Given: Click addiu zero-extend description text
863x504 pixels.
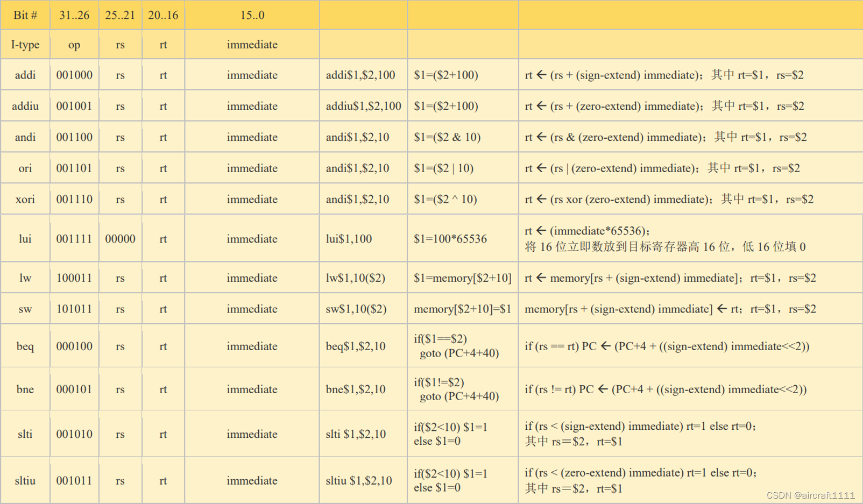Looking at the screenshot, I should coord(664,106).
